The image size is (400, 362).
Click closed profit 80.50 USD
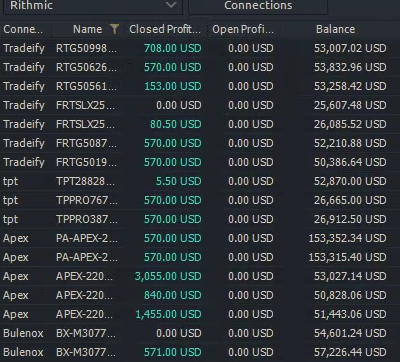pyautogui.click(x=176, y=124)
